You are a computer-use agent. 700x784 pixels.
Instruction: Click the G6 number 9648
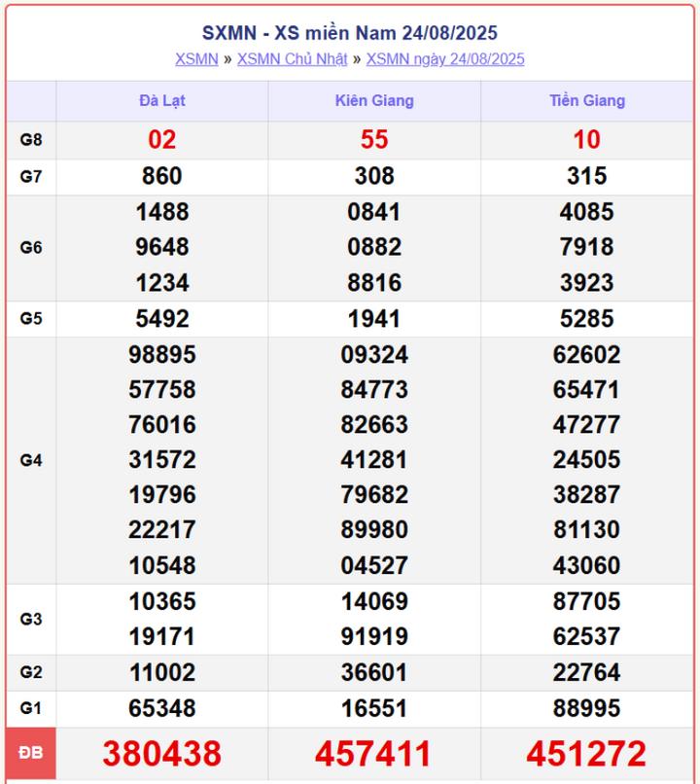tap(162, 247)
